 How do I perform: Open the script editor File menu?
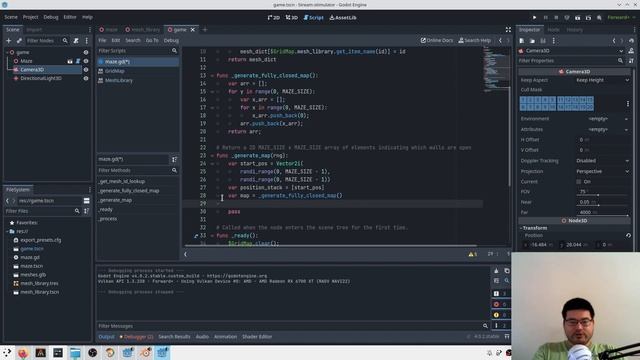(102, 40)
